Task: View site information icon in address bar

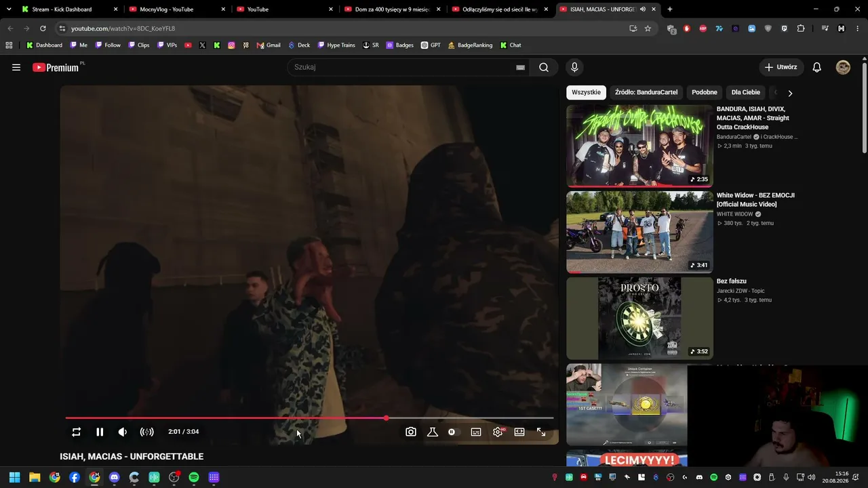Action: pos(62,28)
